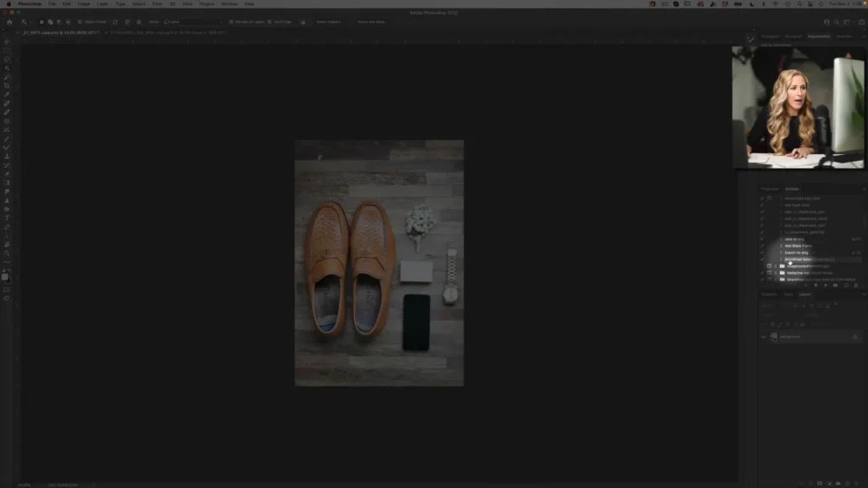The height and width of the screenshot is (488, 868).
Task: Create new action set folder icon
Action: [835, 286]
